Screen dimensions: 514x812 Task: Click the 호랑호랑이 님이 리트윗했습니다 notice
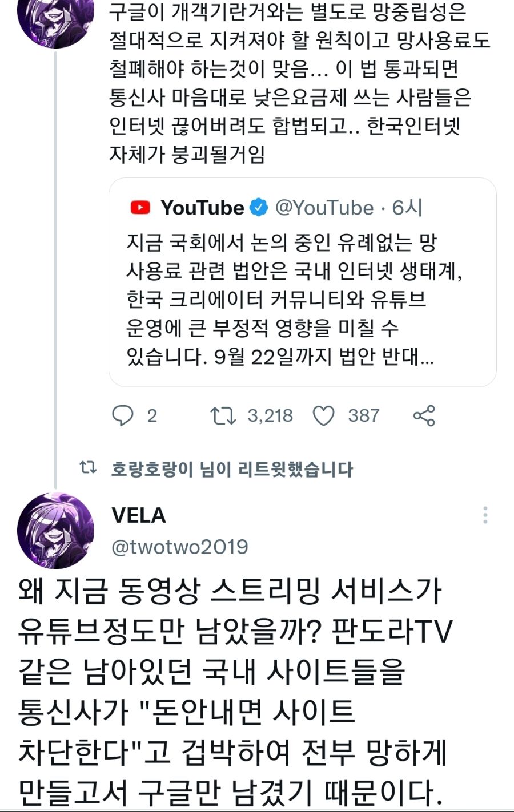[232, 469]
